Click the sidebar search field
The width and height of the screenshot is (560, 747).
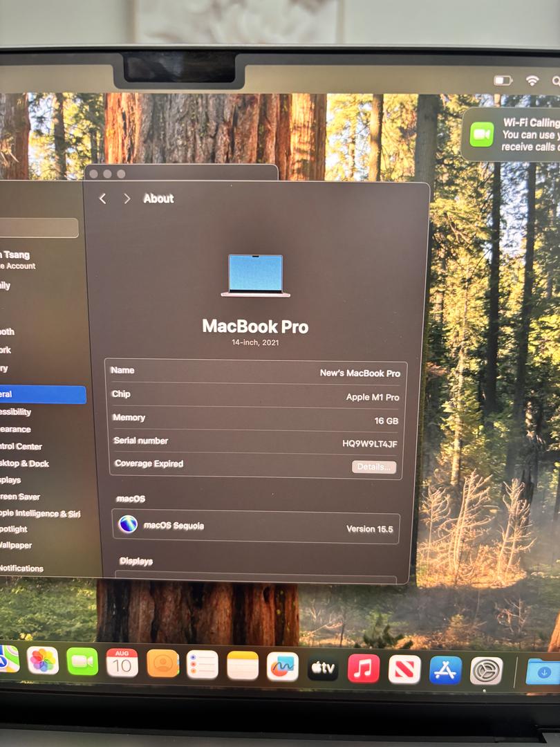click(x=39, y=228)
